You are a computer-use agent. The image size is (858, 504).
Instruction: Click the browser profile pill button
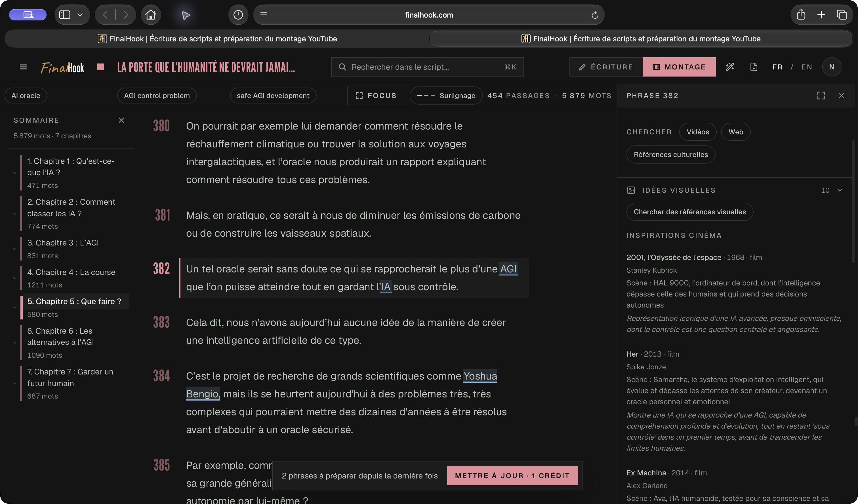click(28, 15)
